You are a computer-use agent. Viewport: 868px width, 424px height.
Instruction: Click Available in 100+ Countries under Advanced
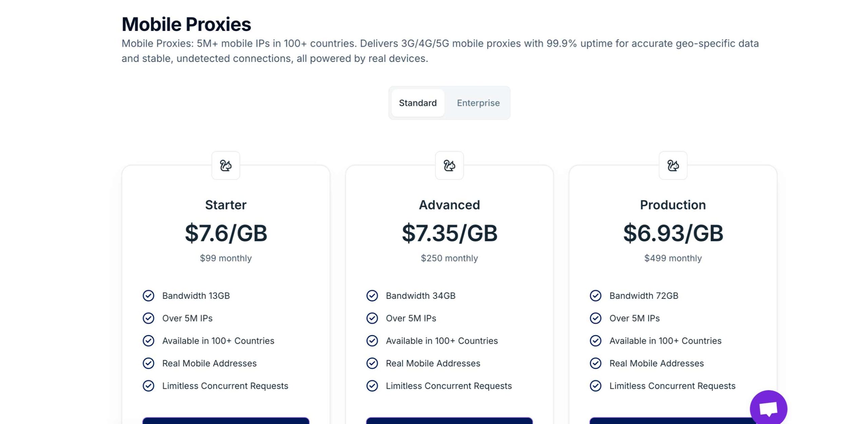click(x=441, y=341)
